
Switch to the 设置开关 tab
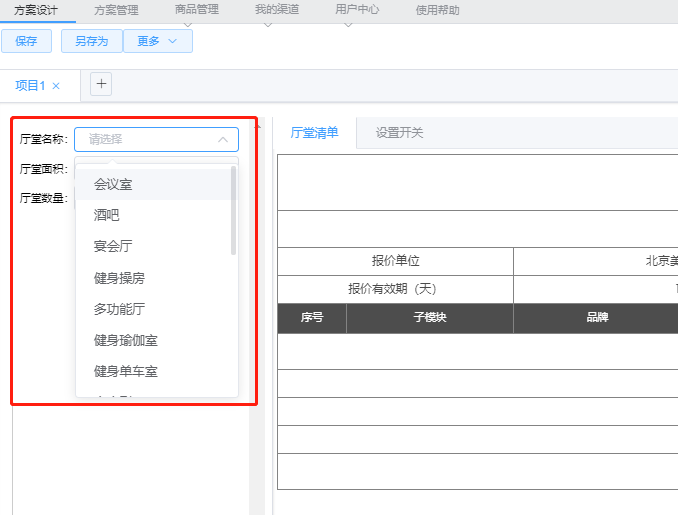tap(399, 132)
